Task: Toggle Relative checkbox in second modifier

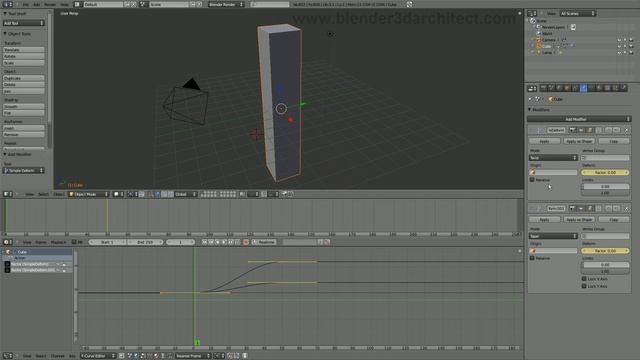Action: point(532,258)
